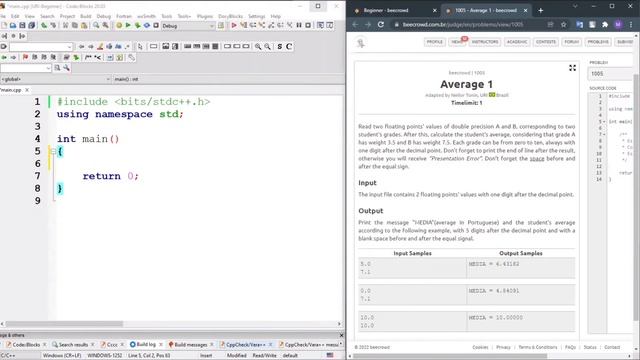Click the Open file toolbar icon
Screen dimensions: 640x360
13,25
